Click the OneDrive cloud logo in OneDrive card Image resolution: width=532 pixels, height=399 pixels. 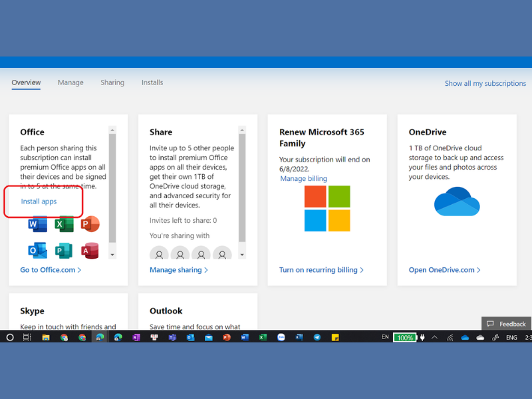457,201
